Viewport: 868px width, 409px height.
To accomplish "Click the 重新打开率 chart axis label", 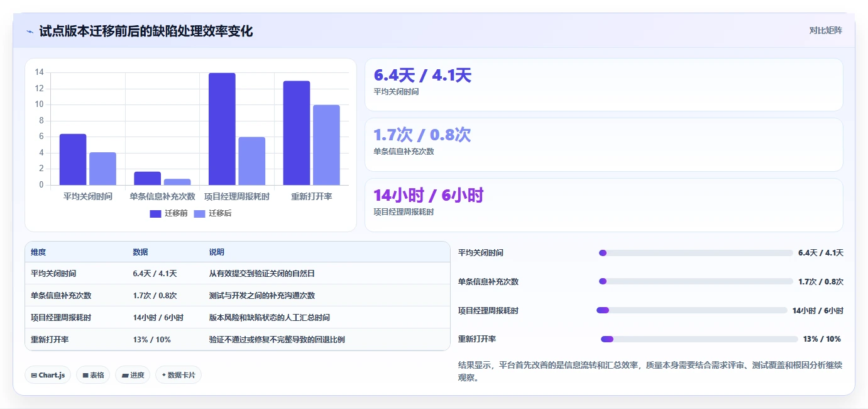I will (x=311, y=197).
